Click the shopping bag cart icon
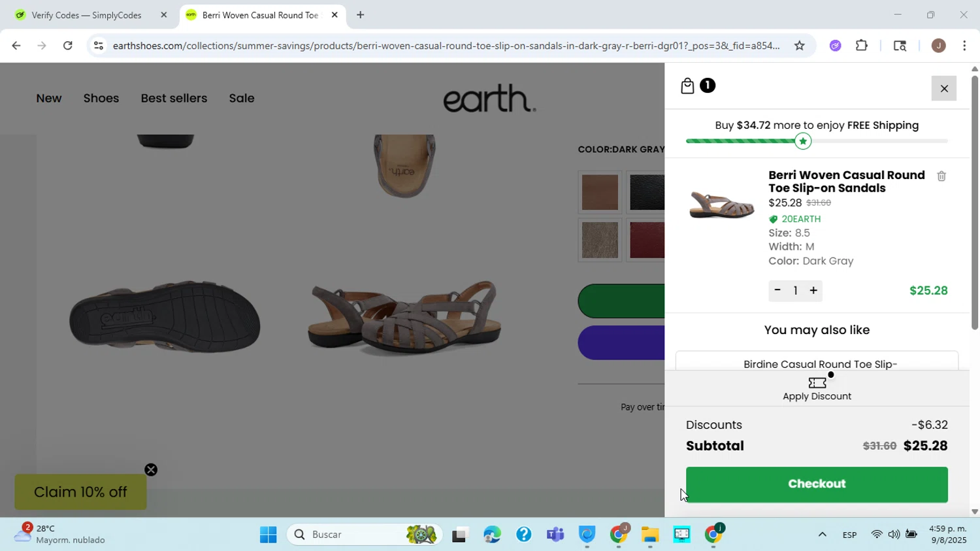Screen dimensions: 980x551 coord(687,86)
